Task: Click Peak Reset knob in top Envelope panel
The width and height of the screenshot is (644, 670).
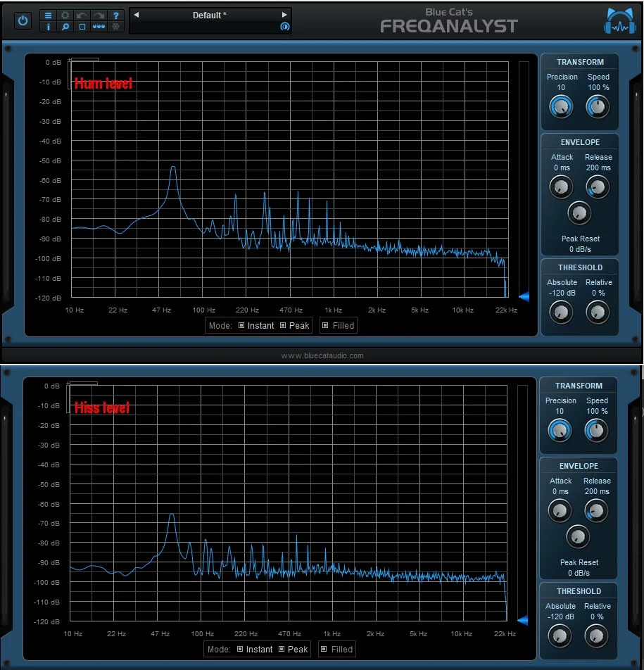Action: pos(579,213)
